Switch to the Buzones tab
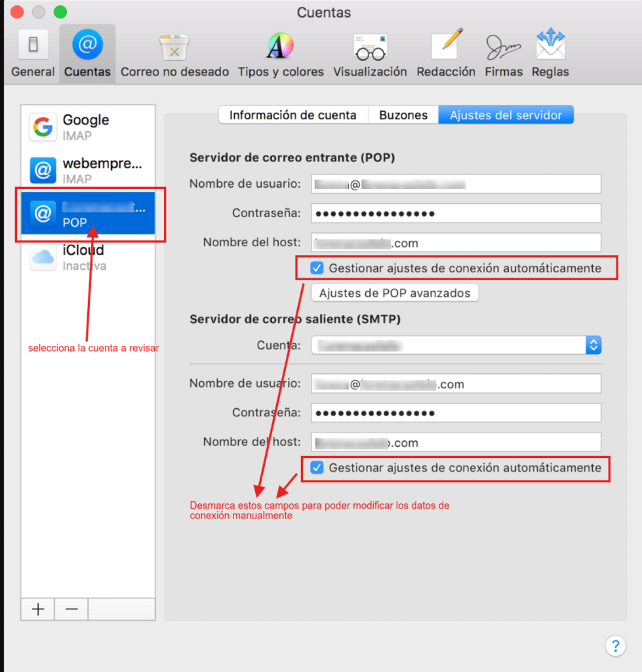 pos(403,115)
